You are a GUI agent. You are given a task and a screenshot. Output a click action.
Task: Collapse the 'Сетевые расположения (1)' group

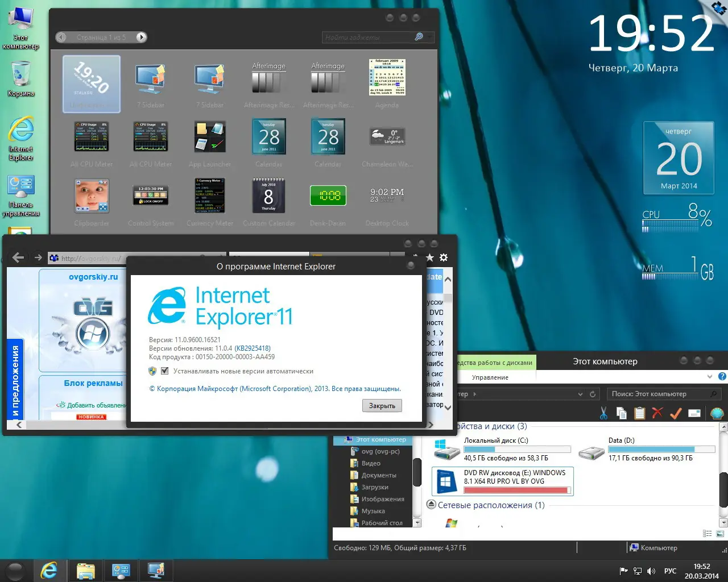pos(431,505)
